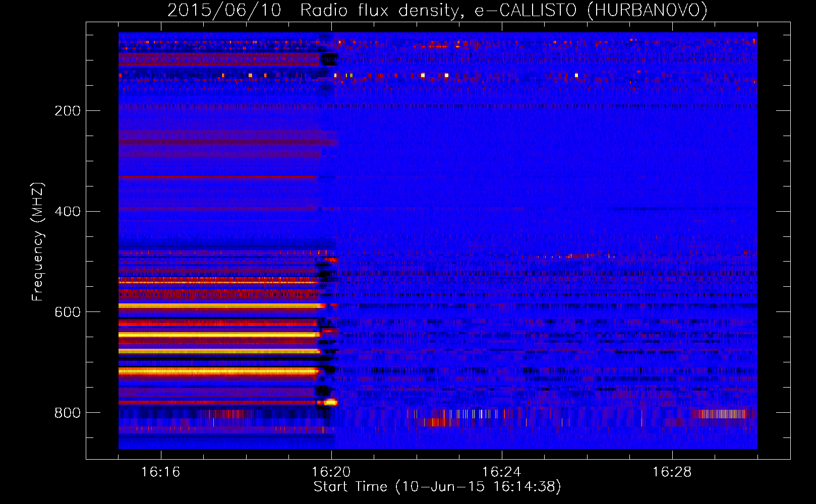Click the 16:24 time tick label
Screen dimensions: 816x504
click(x=501, y=472)
